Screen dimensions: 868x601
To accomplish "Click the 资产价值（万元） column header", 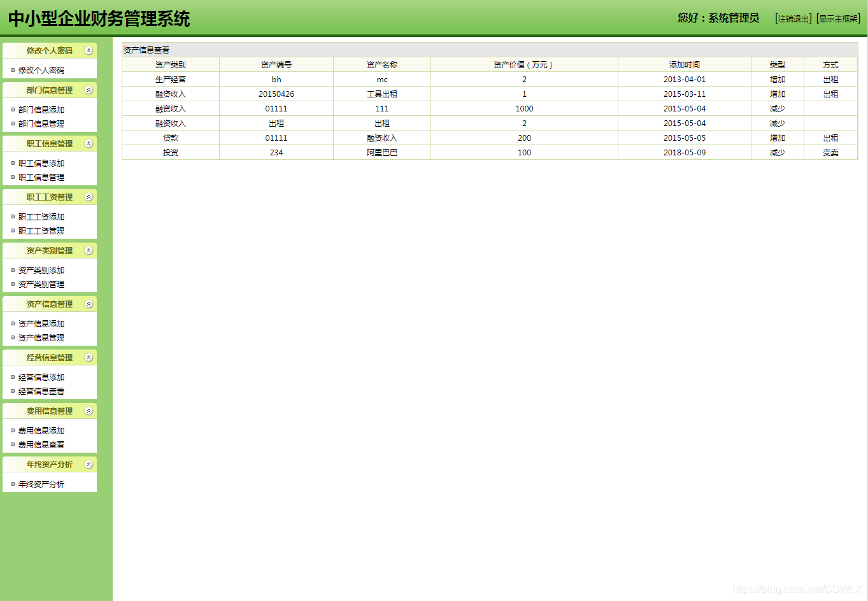I will (x=524, y=65).
